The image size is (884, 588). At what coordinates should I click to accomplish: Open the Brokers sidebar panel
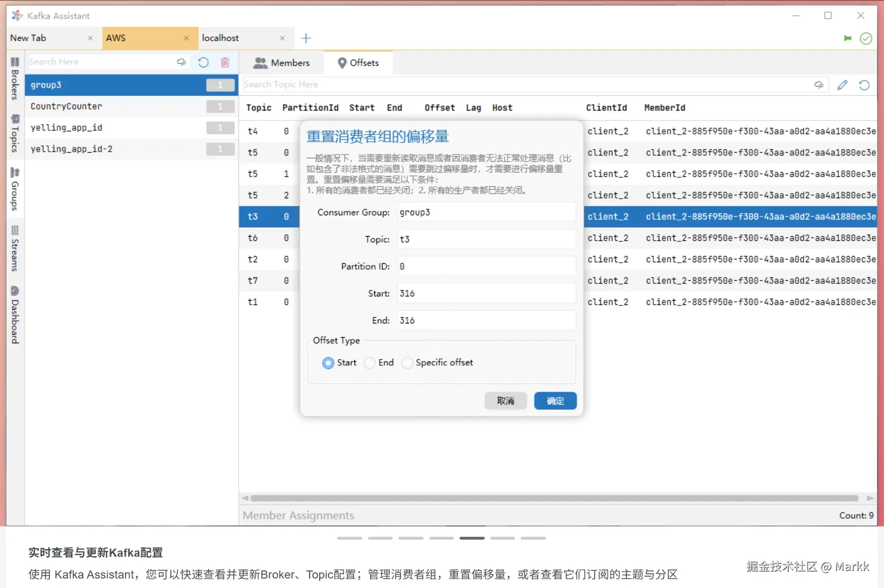click(x=15, y=79)
